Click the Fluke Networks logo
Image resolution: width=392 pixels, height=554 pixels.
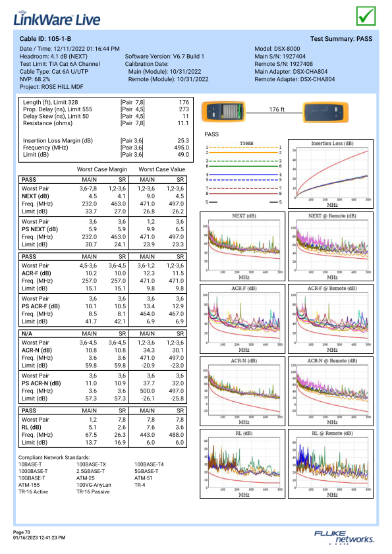[343, 537]
